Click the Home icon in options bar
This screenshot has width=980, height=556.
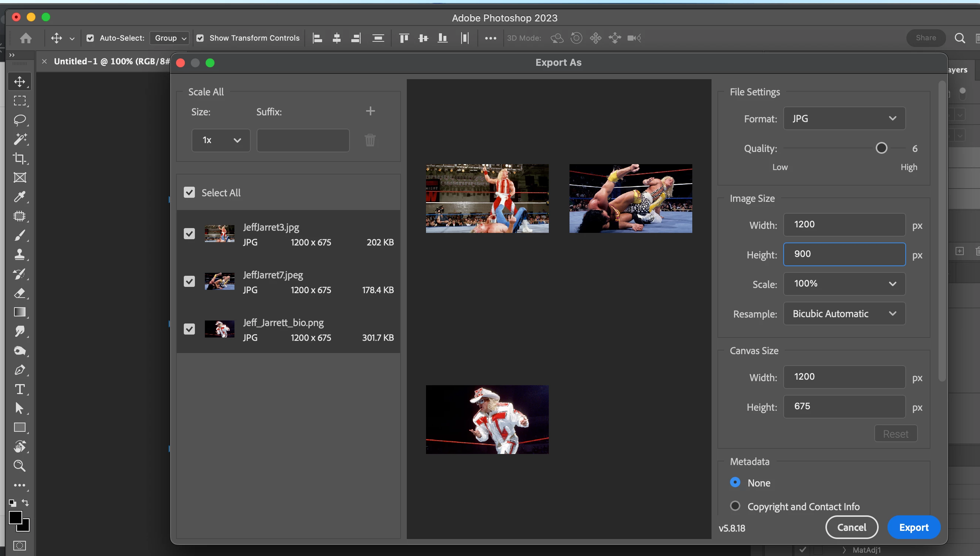26,38
